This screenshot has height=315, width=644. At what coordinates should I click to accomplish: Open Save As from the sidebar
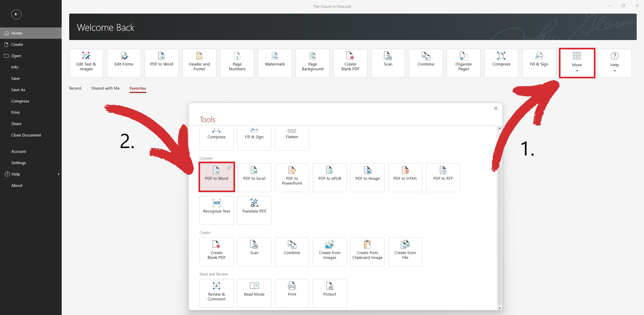click(18, 90)
